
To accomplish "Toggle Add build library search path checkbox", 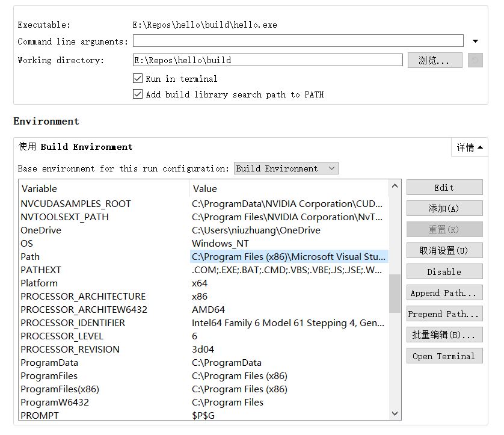I will point(137,94).
